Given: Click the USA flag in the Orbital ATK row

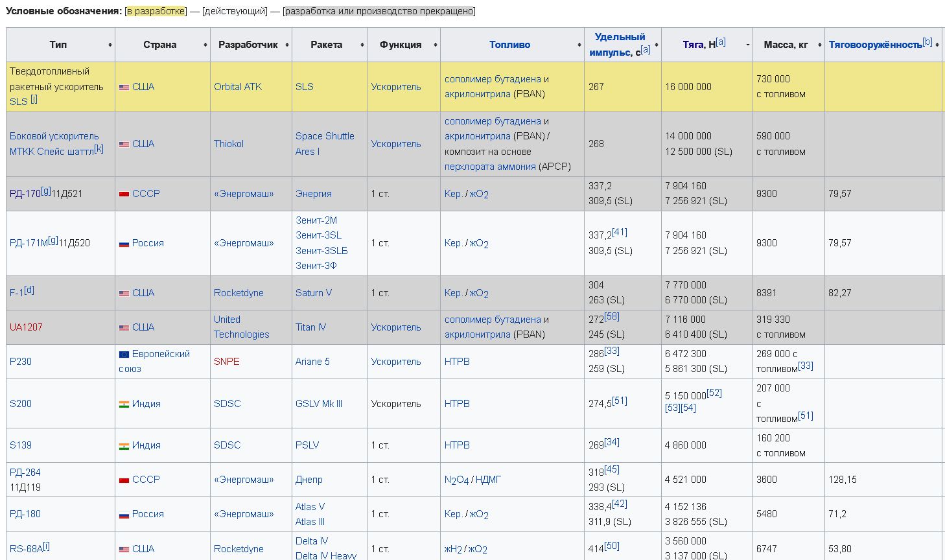Looking at the screenshot, I should coord(124,87).
